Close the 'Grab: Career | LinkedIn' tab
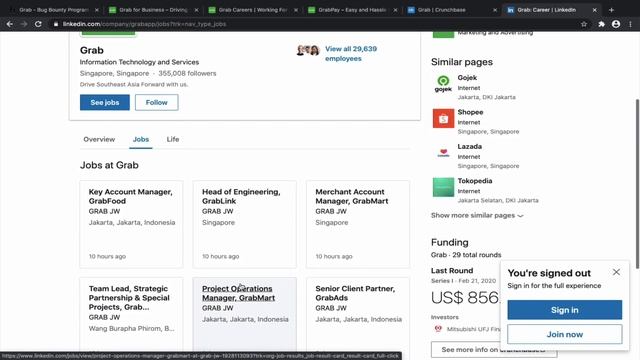Viewport: 640px width, 360px height. [594, 10]
